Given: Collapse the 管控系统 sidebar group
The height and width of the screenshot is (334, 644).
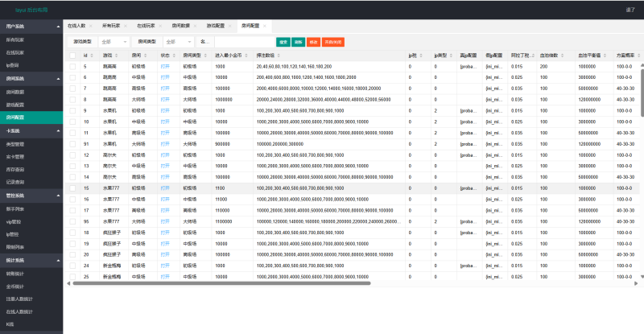Looking at the screenshot, I should point(31,196).
